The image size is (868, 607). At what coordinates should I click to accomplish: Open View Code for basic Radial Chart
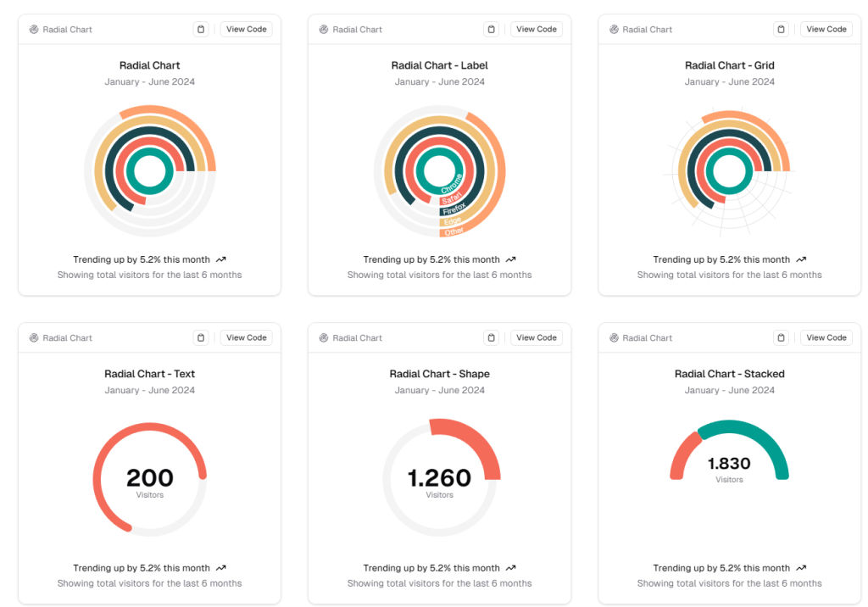[x=247, y=30]
